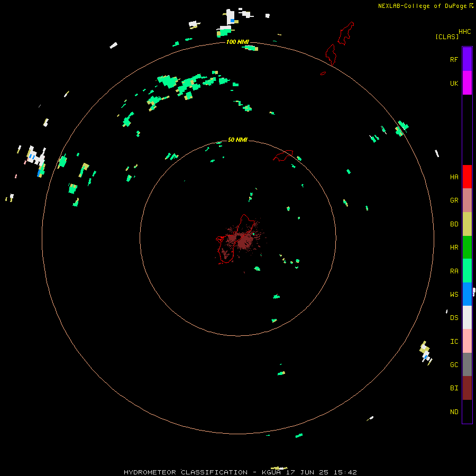Click the HYDROMETEOR CLASSIFICATION title text
The width and height of the screenshot is (476, 476).
point(186,472)
